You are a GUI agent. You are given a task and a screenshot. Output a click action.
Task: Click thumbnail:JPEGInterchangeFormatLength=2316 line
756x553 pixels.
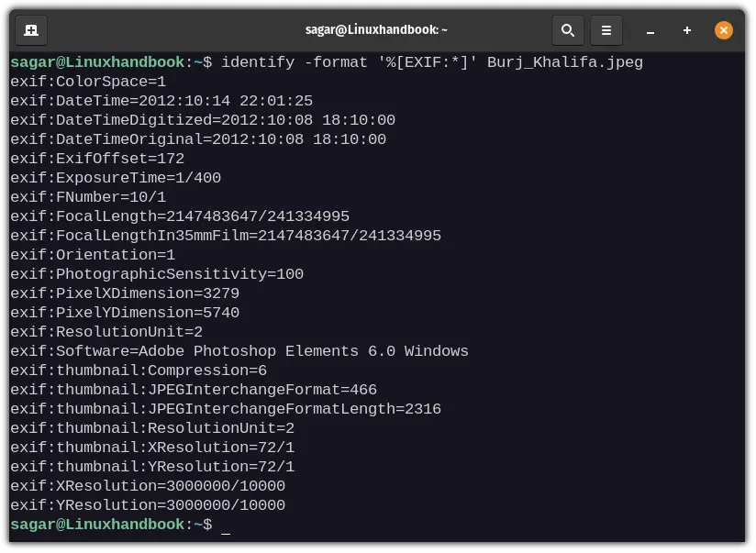point(226,409)
